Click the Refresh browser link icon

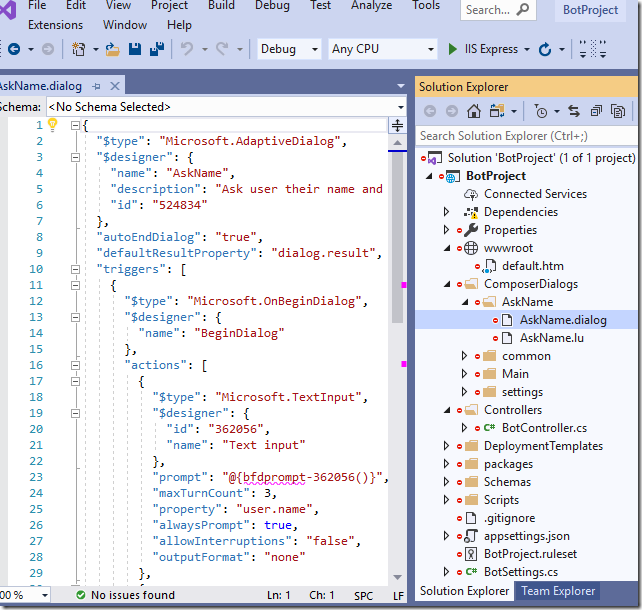(x=545, y=50)
